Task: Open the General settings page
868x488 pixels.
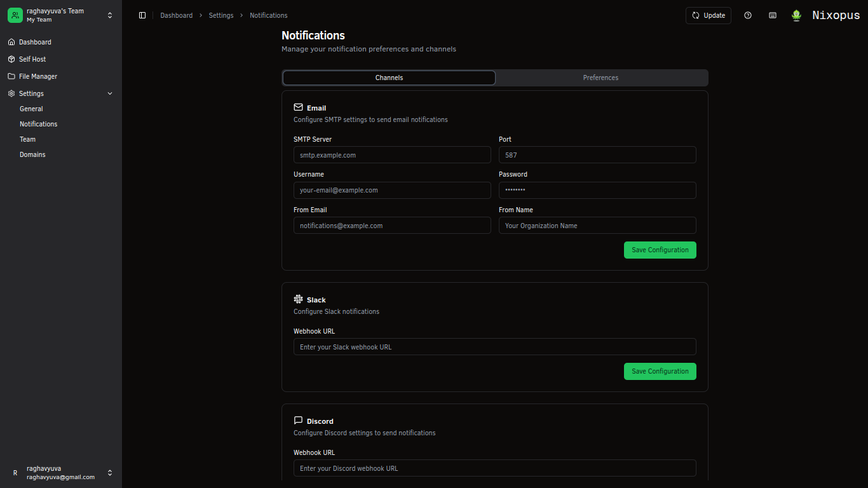Action: [x=31, y=109]
